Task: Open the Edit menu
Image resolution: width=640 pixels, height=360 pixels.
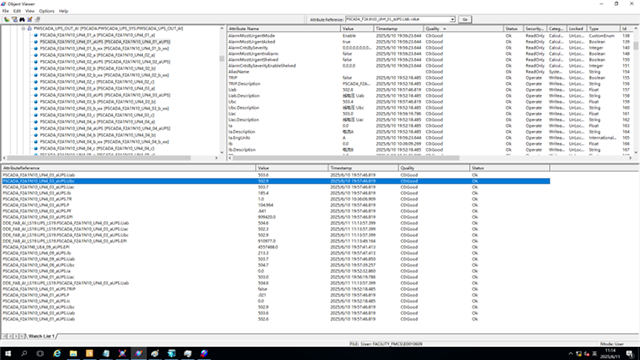Action: point(17,11)
